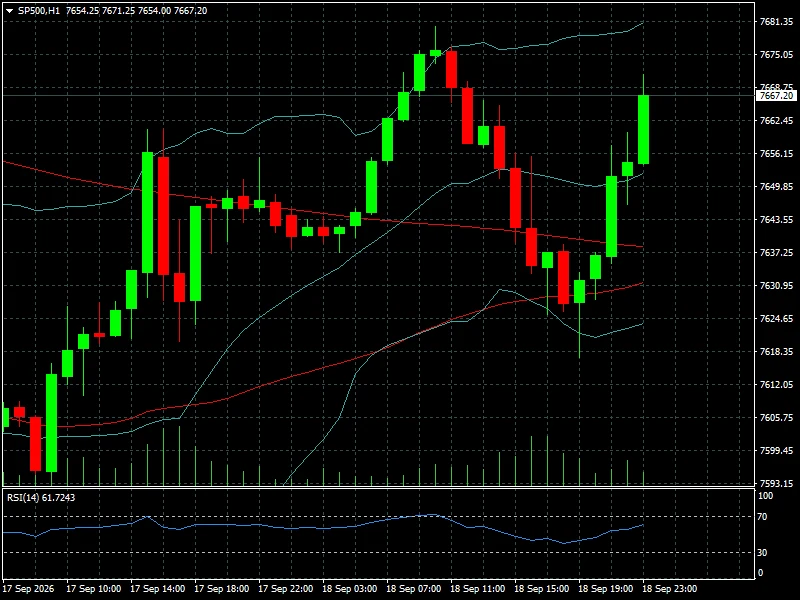Select the current price tag 7667.20
The width and height of the screenshot is (800, 600).
[x=776, y=95]
